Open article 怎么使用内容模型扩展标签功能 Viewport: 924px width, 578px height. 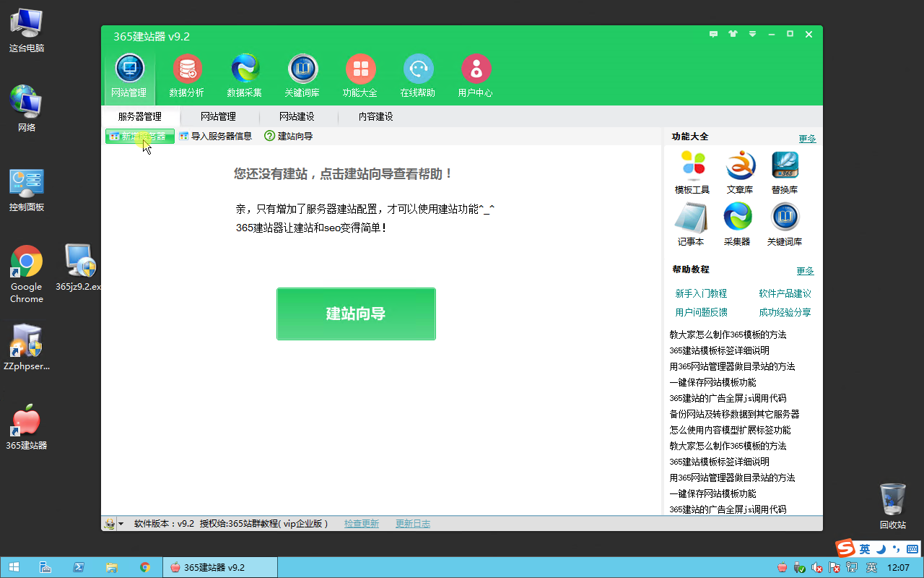(x=730, y=430)
